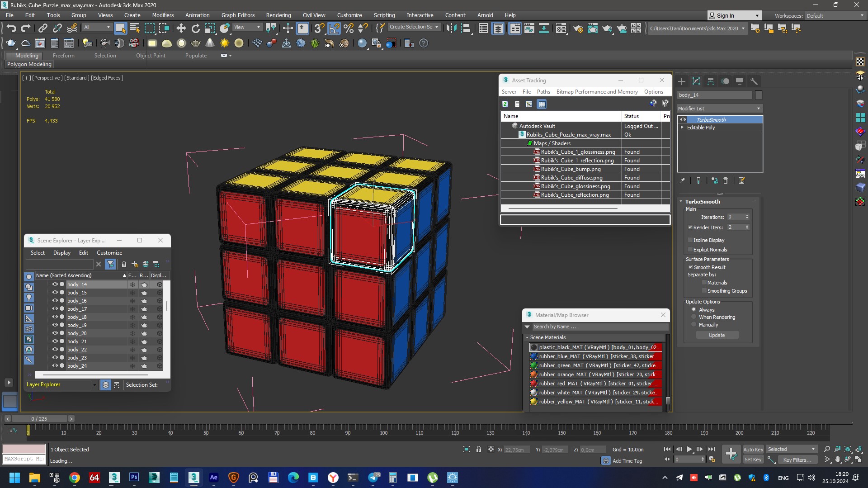Select the Select and Move tool
This screenshot has width=868, height=488.
181,28
